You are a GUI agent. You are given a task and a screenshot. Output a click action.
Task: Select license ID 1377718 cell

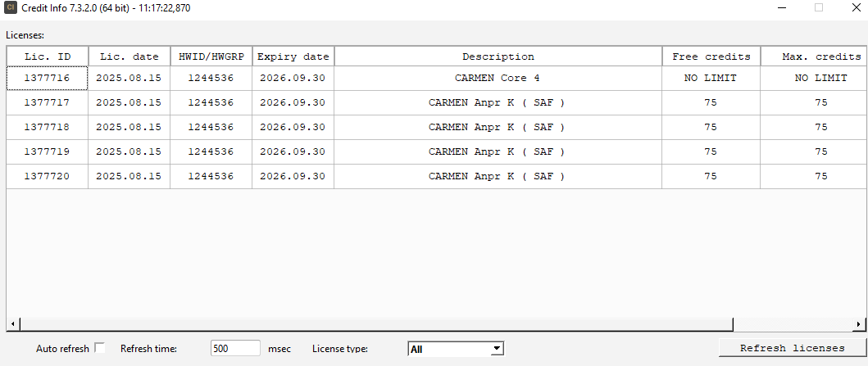(48, 127)
